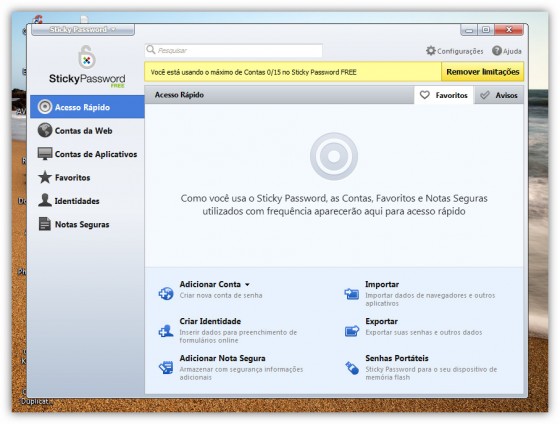Select Identidades in the sidebar
This screenshot has width=560, height=424.
click(x=88, y=201)
